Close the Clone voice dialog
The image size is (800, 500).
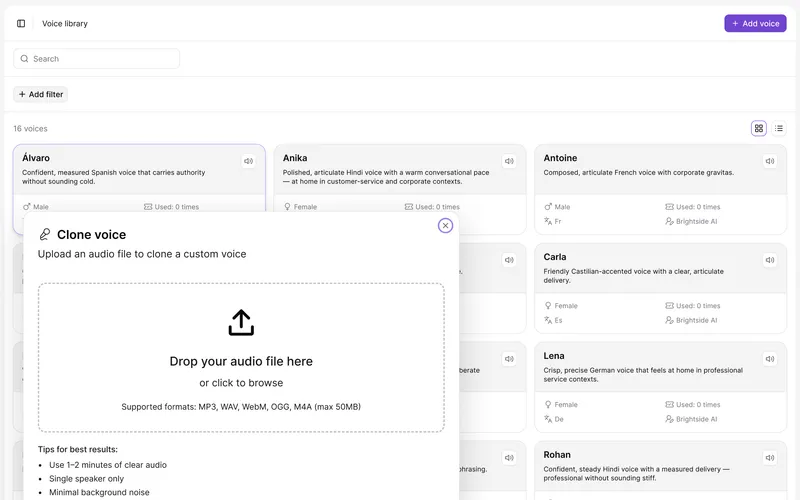coord(445,226)
